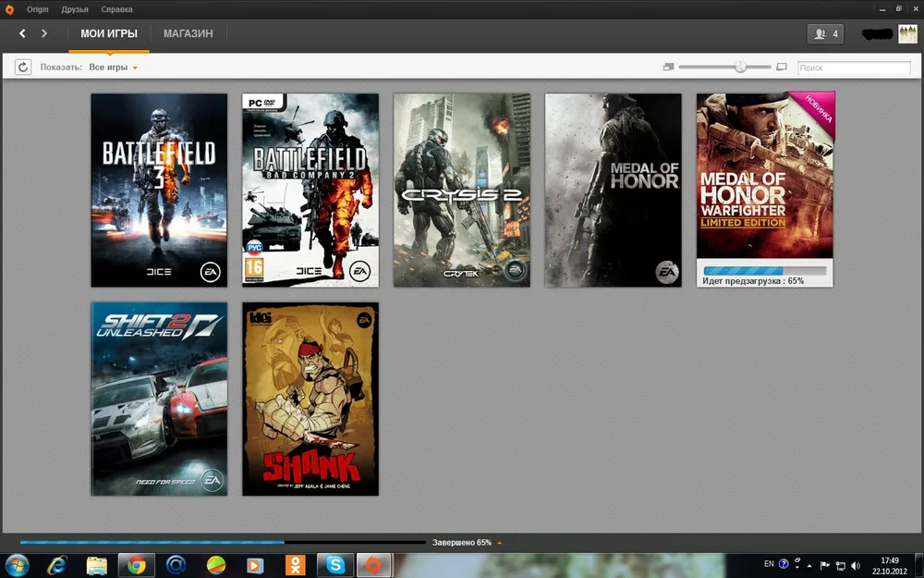
Task: Select the Crysis 2 game cover
Action: point(462,190)
